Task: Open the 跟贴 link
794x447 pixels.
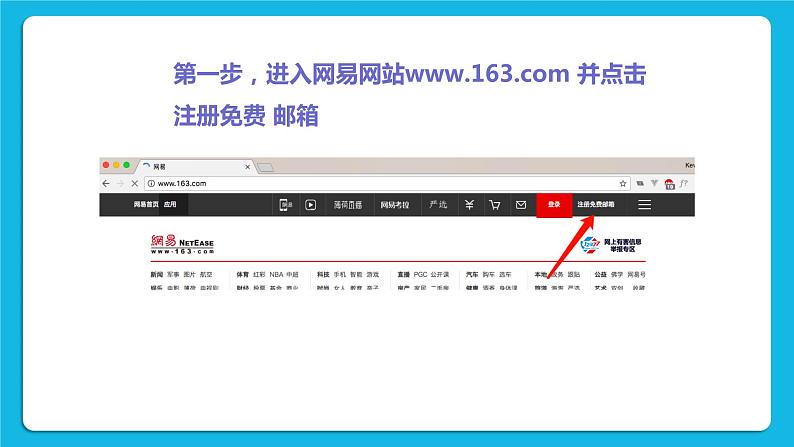Action: 574,274
